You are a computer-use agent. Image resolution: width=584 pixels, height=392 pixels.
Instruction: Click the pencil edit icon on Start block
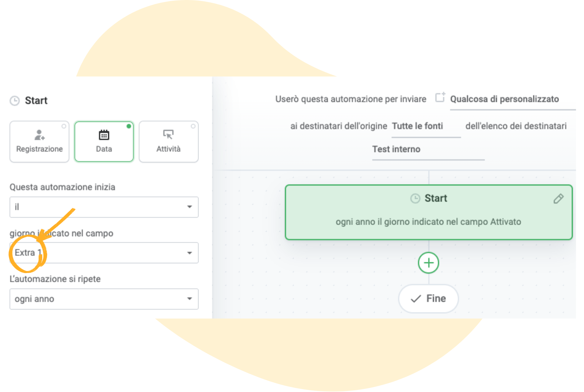tap(558, 199)
